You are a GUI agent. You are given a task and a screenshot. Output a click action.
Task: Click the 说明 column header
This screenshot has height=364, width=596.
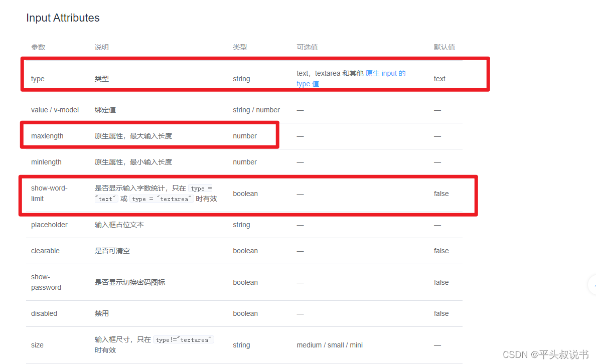click(x=101, y=47)
